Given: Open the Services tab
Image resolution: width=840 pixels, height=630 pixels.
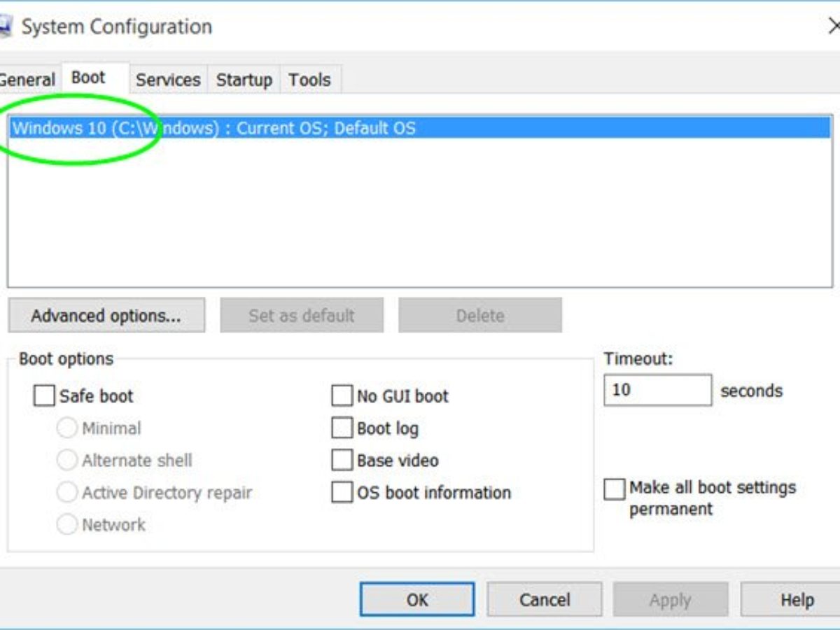Looking at the screenshot, I should [x=168, y=80].
